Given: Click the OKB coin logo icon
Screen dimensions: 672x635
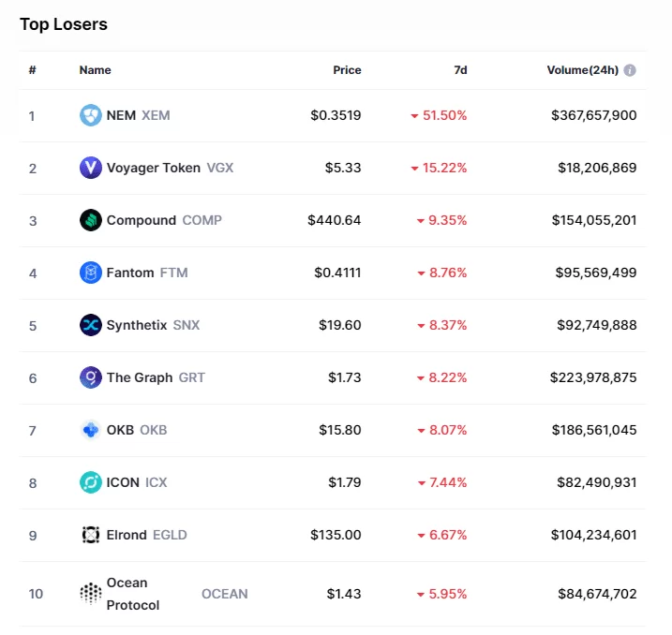Looking at the screenshot, I should pyautogui.click(x=90, y=430).
